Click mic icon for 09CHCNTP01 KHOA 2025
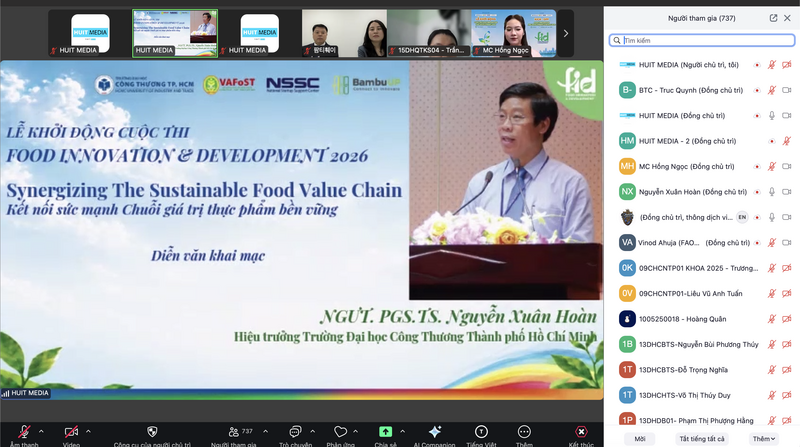This screenshot has height=447, width=800. [772, 268]
